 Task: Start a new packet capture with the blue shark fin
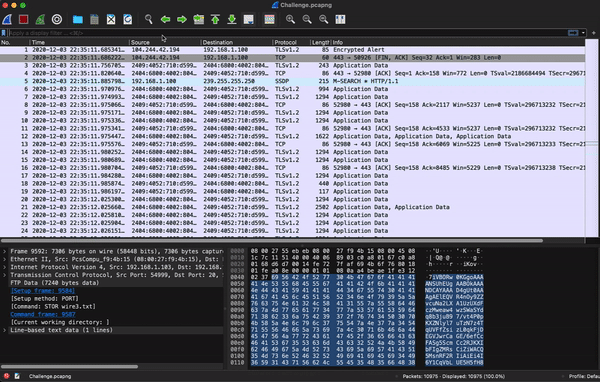click(x=7, y=19)
